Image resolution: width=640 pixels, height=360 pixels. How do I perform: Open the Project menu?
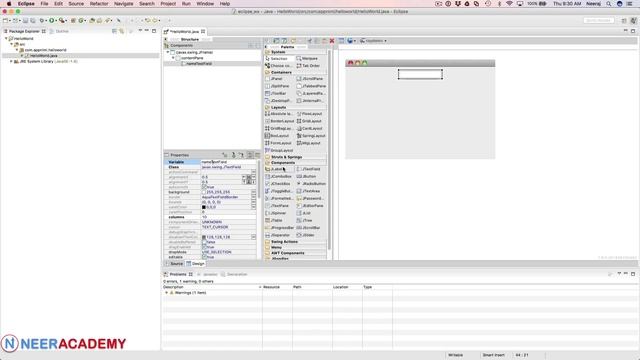pyautogui.click(x=168, y=4)
